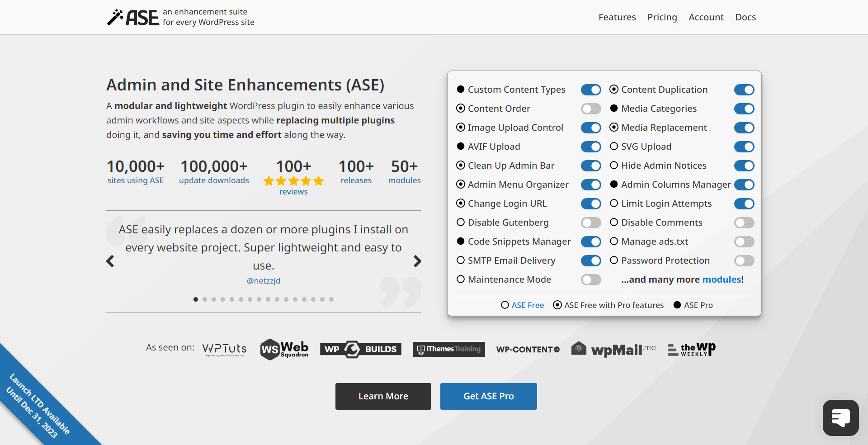Click the wpMail.me logo
Viewport: 868px width, 445px height.
point(613,349)
